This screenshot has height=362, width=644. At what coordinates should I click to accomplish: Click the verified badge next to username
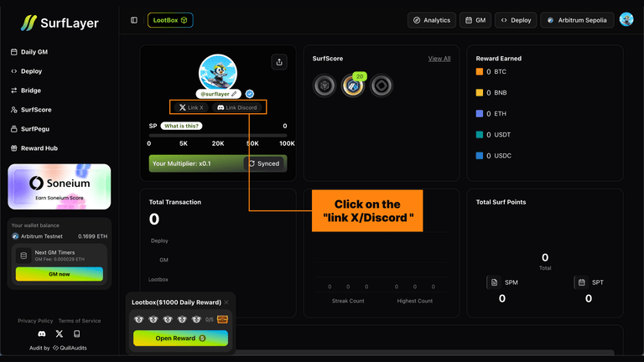point(249,94)
